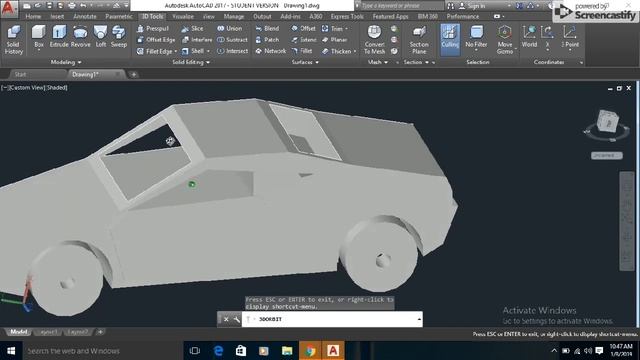
Task: Expand the Surfaces panel
Action: click(305, 62)
